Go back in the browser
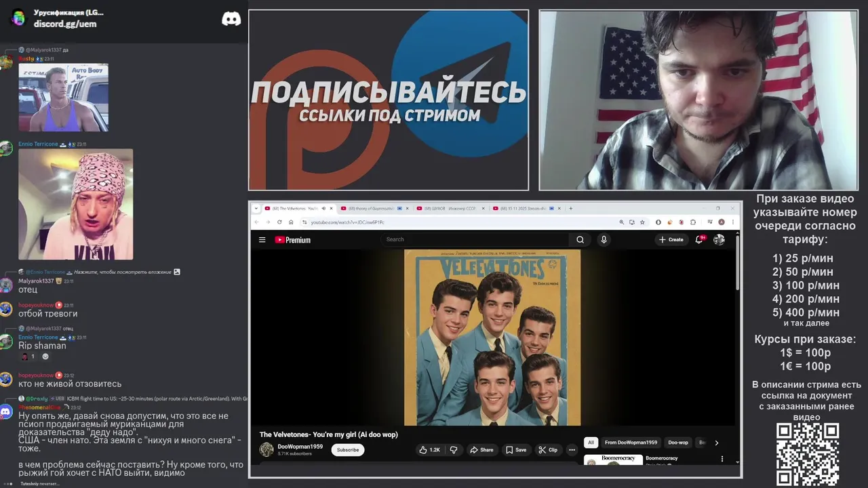868x488 pixels. (x=256, y=222)
